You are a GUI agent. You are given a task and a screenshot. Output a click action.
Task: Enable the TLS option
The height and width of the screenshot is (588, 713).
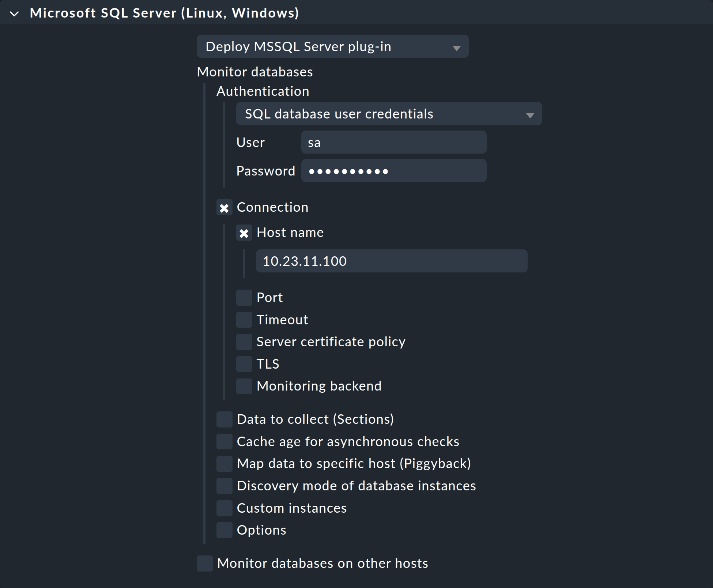coord(244,364)
